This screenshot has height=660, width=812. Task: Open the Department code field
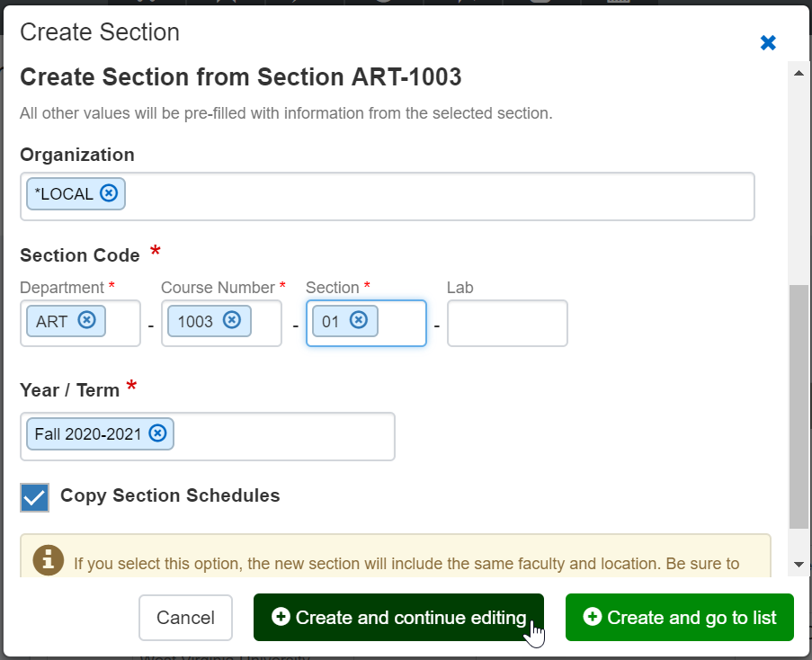point(123,323)
